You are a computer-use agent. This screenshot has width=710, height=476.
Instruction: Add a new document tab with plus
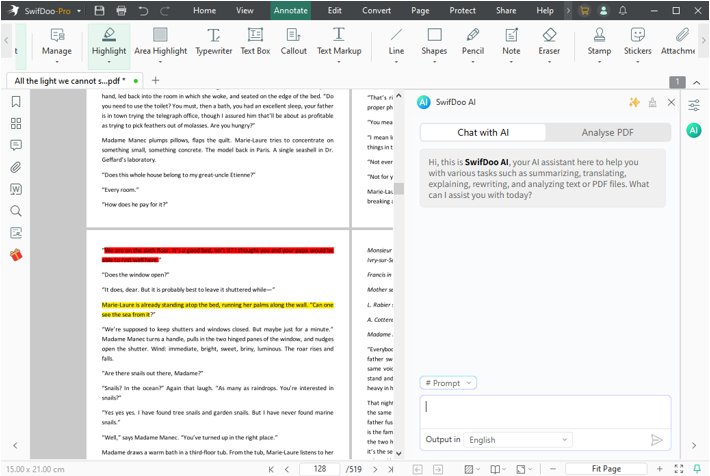(155, 81)
